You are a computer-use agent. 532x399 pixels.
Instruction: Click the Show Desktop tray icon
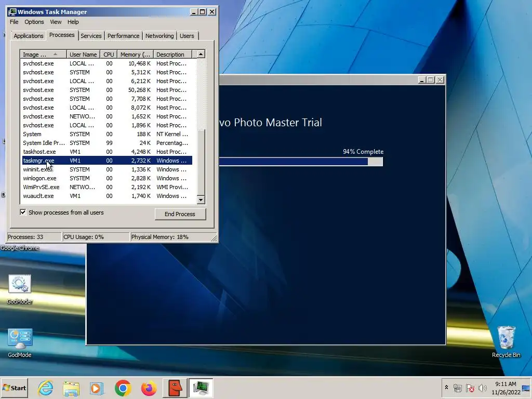point(526,388)
